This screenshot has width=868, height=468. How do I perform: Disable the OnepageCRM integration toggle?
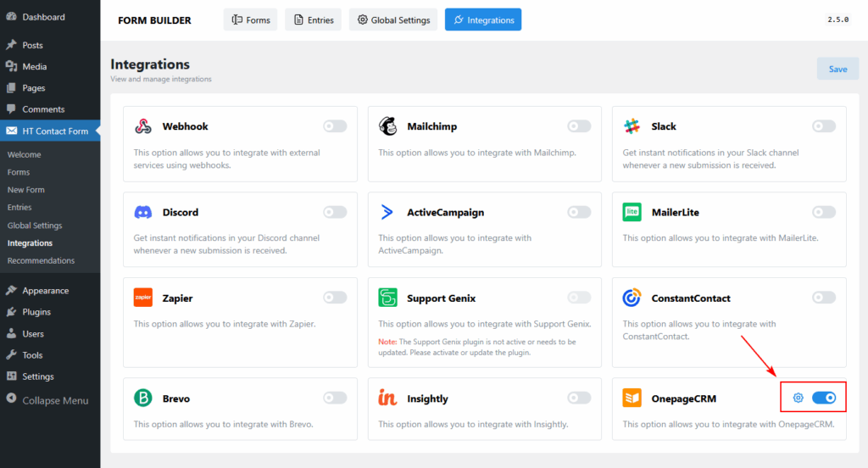point(823,398)
